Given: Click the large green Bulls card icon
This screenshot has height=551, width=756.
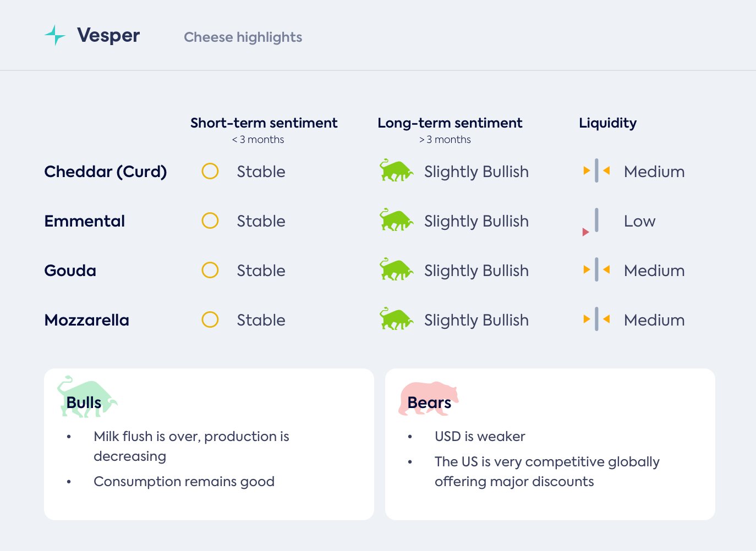Looking at the screenshot, I should [x=86, y=398].
